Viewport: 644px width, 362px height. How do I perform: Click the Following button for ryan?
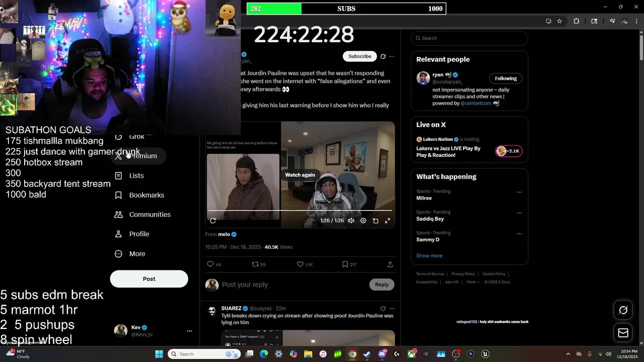tap(506, 78)
